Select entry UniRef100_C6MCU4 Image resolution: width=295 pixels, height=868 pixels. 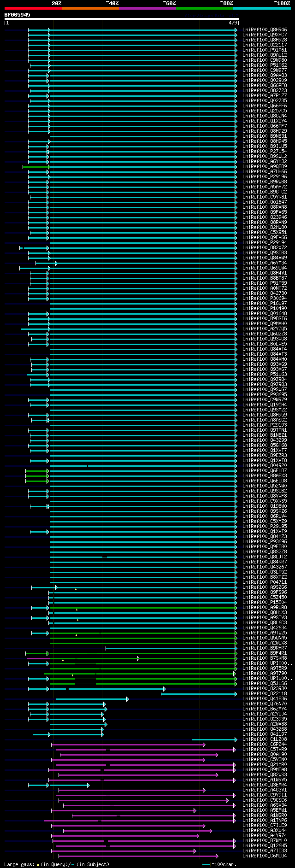[265, 856]
